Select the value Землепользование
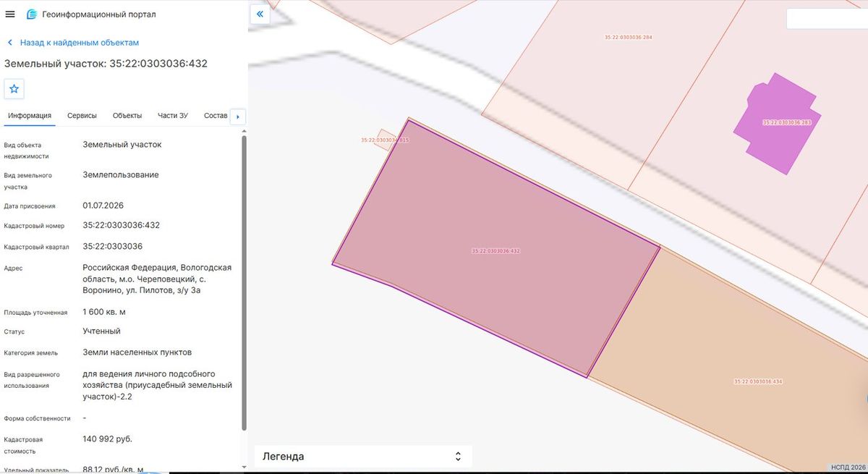 click(121, 174)
